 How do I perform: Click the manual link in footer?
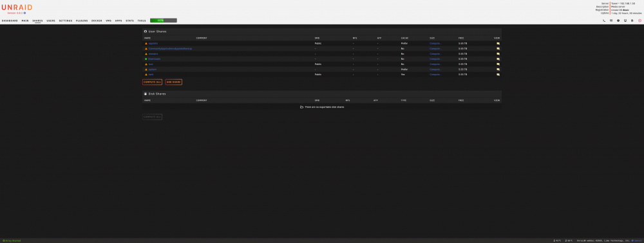[637, 240]
